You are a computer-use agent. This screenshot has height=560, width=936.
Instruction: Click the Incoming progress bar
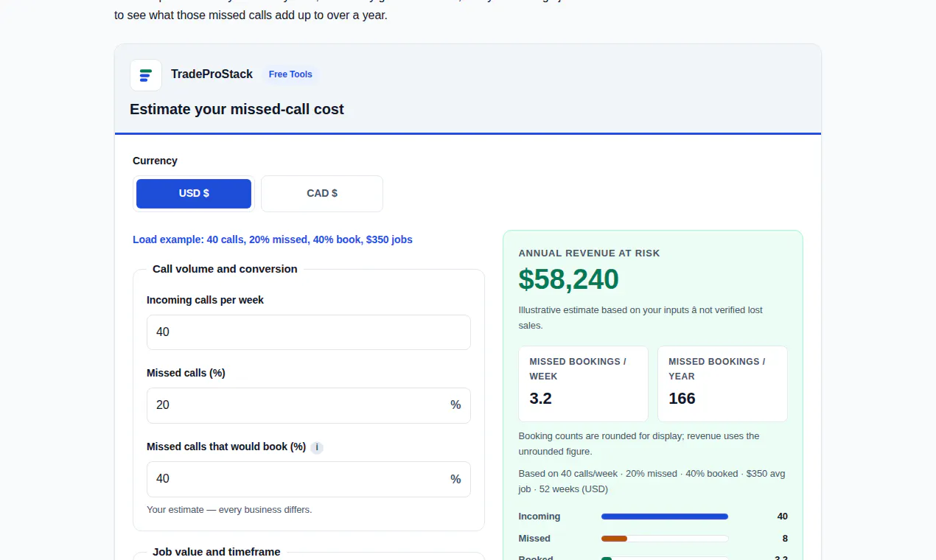[x=665, y=517]
